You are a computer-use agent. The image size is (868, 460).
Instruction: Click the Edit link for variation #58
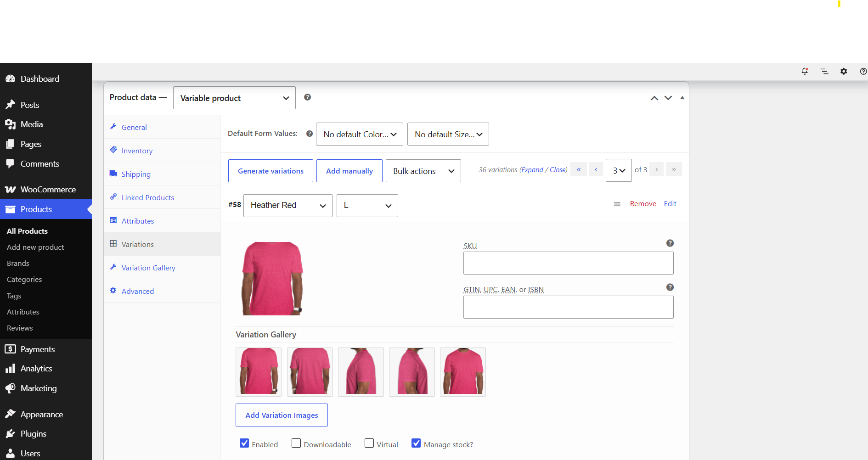[x=670, y=204]
